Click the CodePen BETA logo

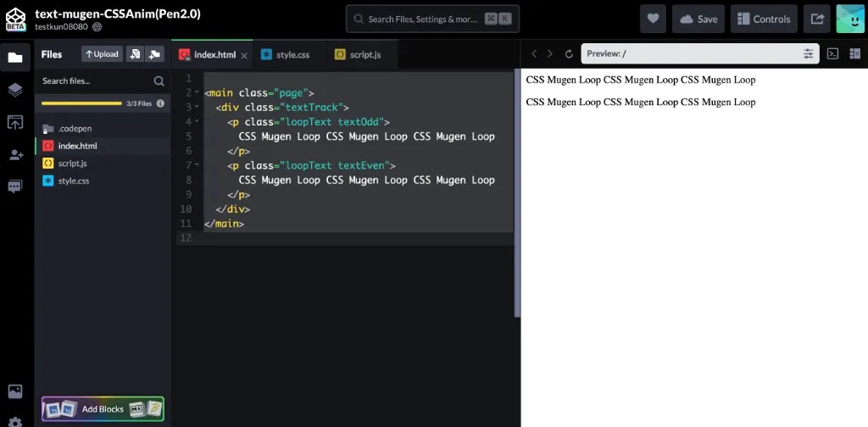pyautogui.click(x=15, y=19)
